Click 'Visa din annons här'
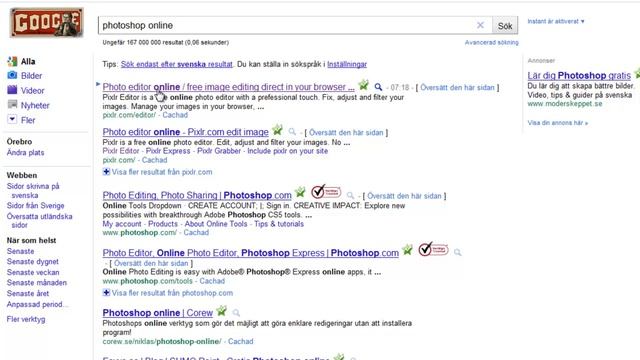The width and height of the screenshot is (640, 360). coord(558,123)
